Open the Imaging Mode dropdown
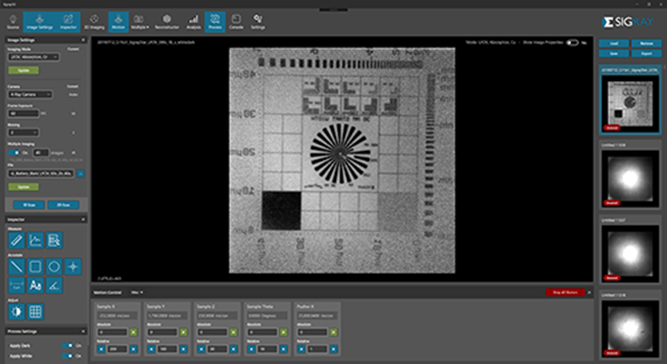 tap(34, 57)
